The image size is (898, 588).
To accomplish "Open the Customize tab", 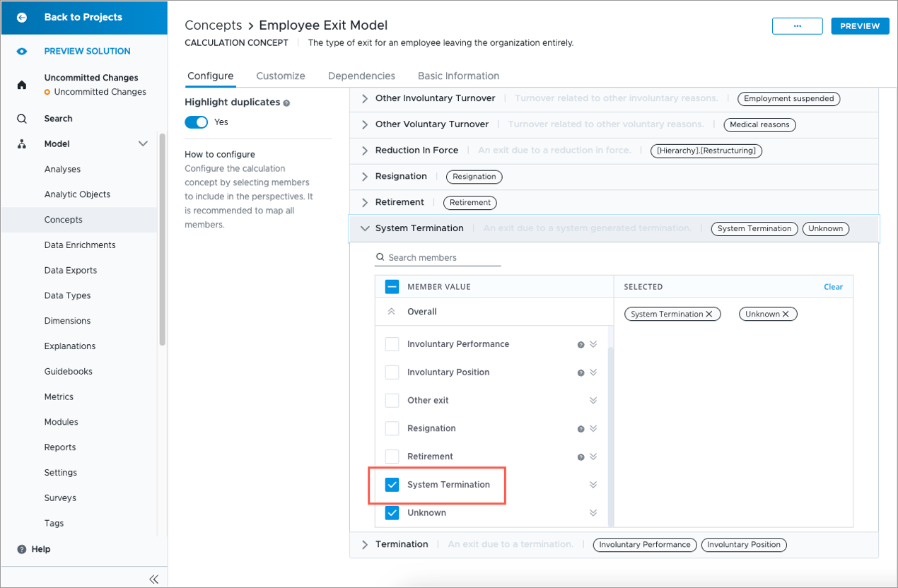I will pos(281,76).
